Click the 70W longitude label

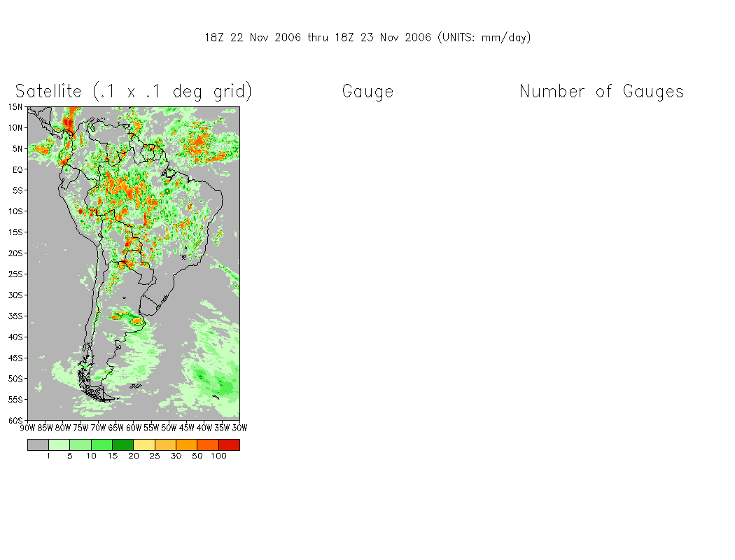click(99, 428)
